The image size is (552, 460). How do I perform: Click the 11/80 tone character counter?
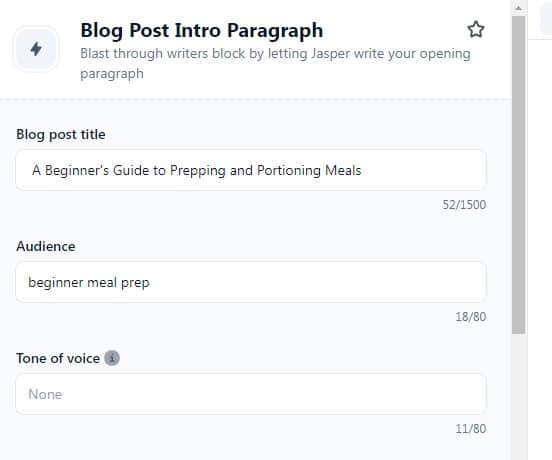tap(471, 429)
